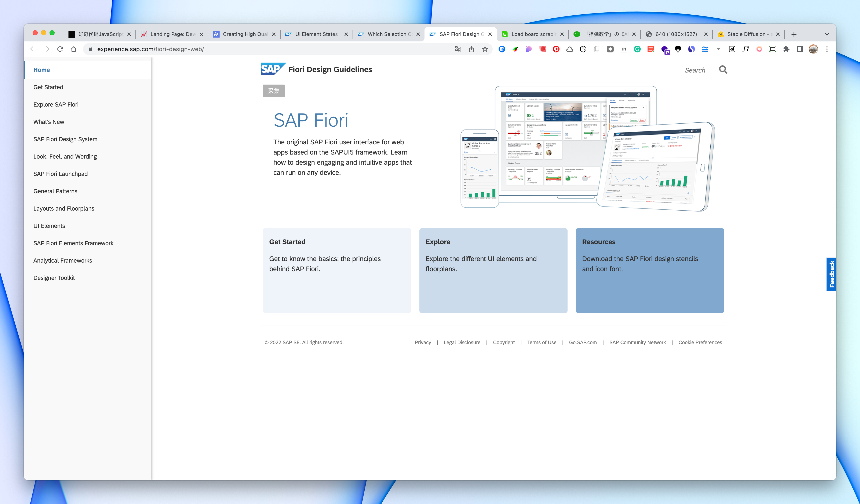Open the Chrome profile avatar
The height and width of the screenshot is (504, 860).
click(x=813, y=49)
